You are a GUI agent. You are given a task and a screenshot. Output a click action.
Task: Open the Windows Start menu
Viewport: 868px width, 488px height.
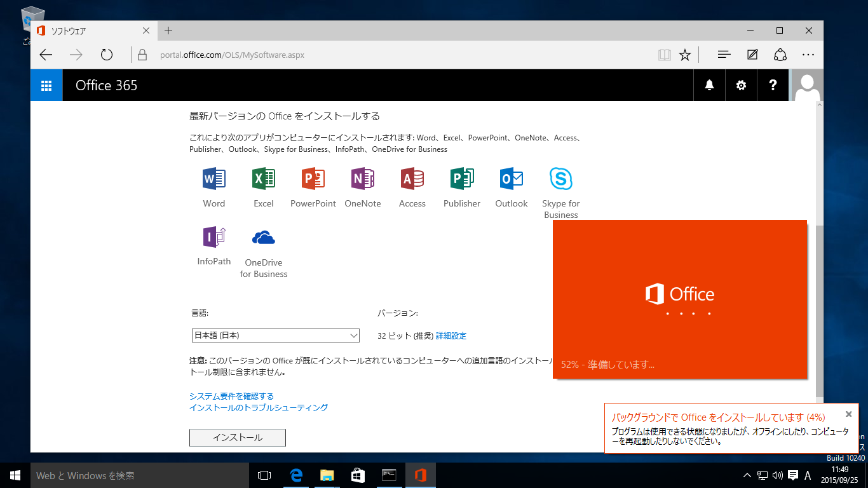[15, 475]
